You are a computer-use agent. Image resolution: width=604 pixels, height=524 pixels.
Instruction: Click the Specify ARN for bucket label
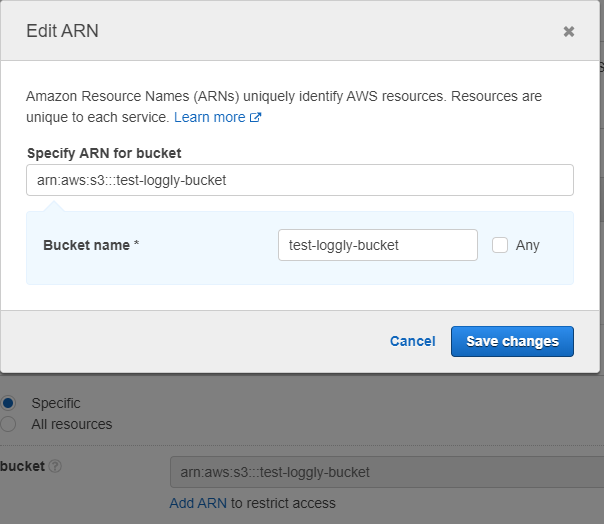[x=104, y=153]
